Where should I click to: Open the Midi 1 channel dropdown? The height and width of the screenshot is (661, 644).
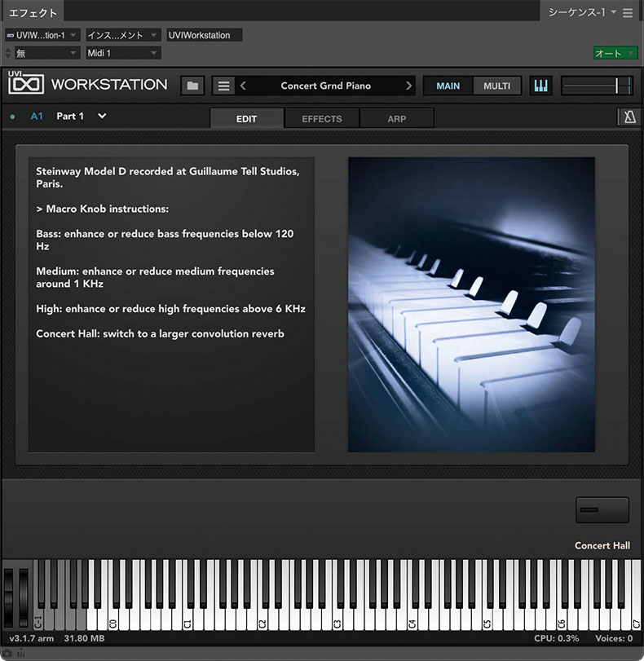point(123,53)
